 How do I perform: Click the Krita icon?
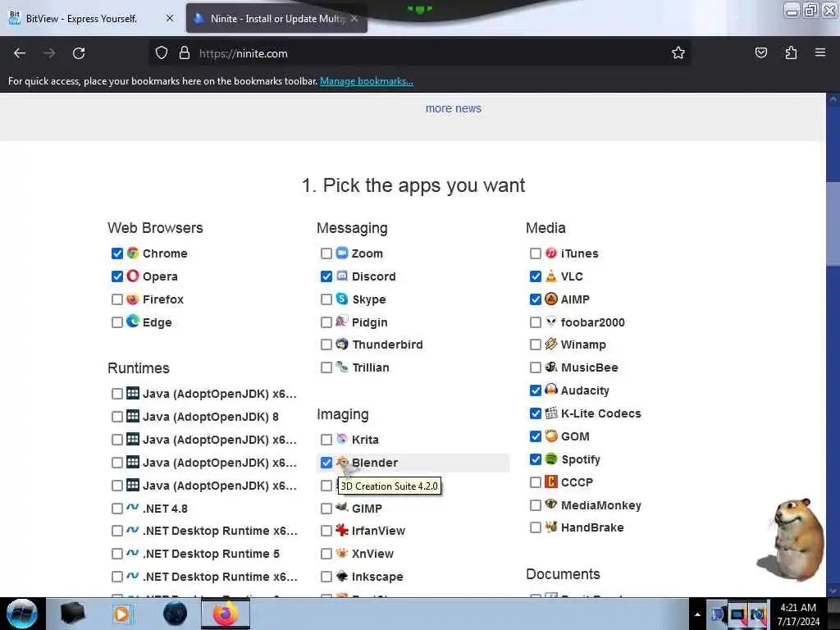[342, 440]
